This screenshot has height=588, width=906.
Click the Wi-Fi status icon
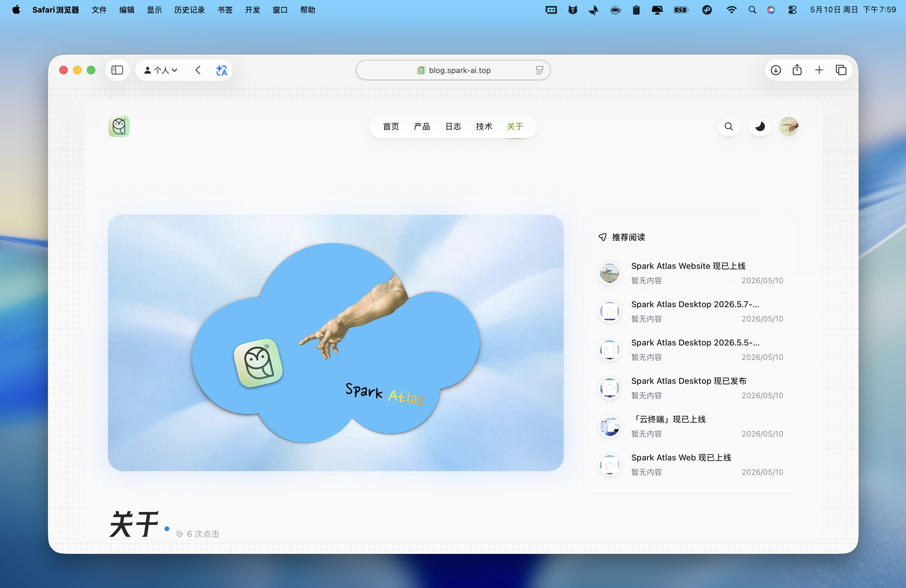[731, 10]
